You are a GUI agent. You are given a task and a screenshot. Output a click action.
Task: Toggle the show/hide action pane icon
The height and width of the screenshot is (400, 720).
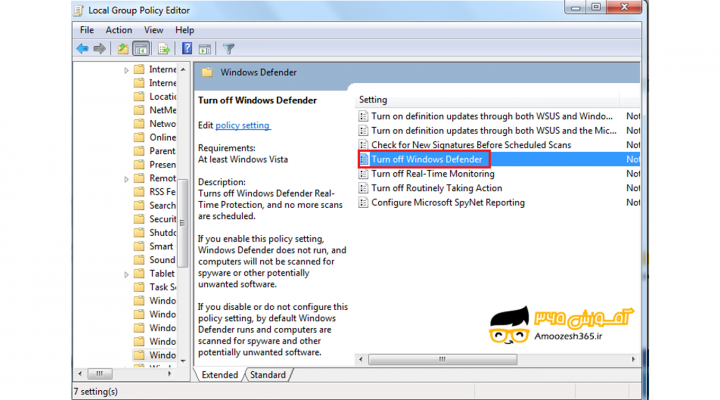click(x=205, y=49)
